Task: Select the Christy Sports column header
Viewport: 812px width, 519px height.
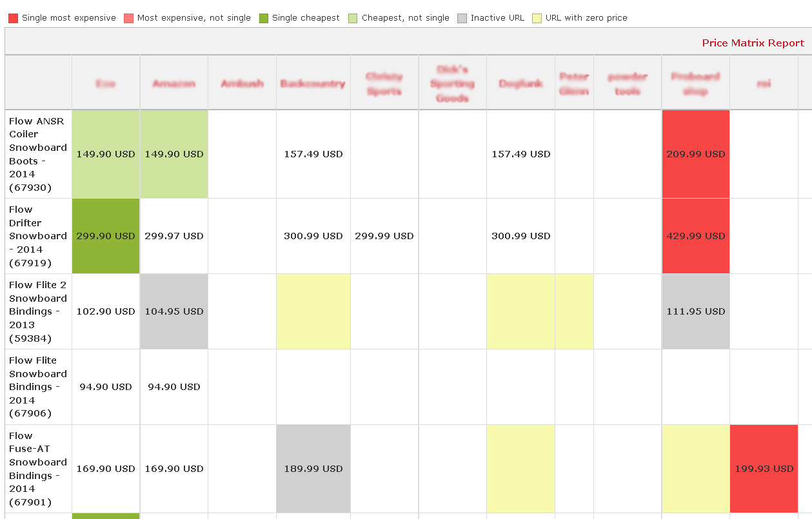Action: pos(384,84)
